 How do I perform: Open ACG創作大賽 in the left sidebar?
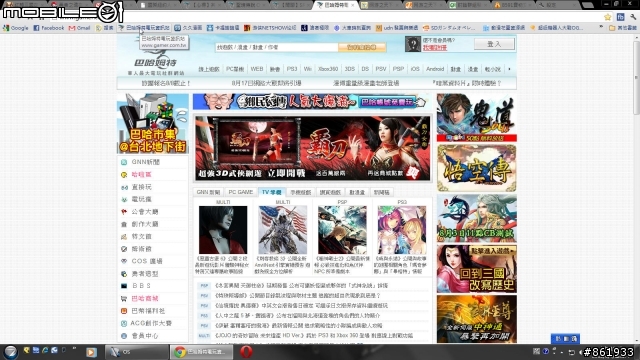[x=152, y=323]
